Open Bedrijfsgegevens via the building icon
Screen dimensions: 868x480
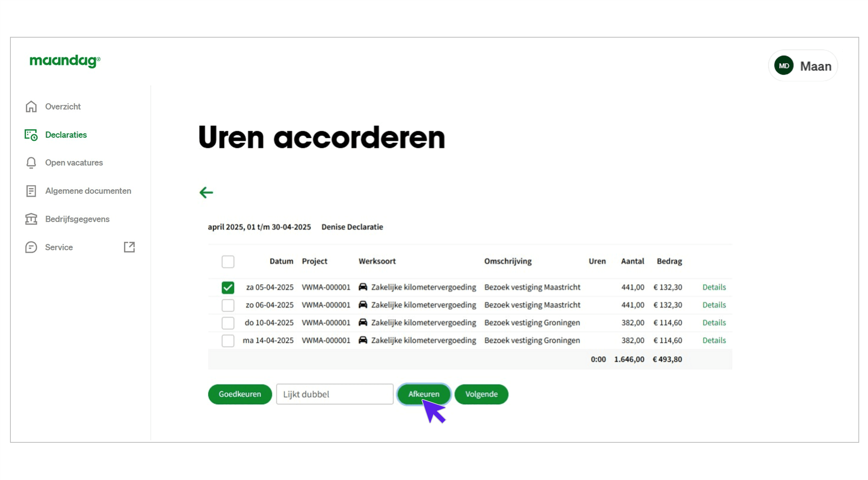tap(31, 219)
